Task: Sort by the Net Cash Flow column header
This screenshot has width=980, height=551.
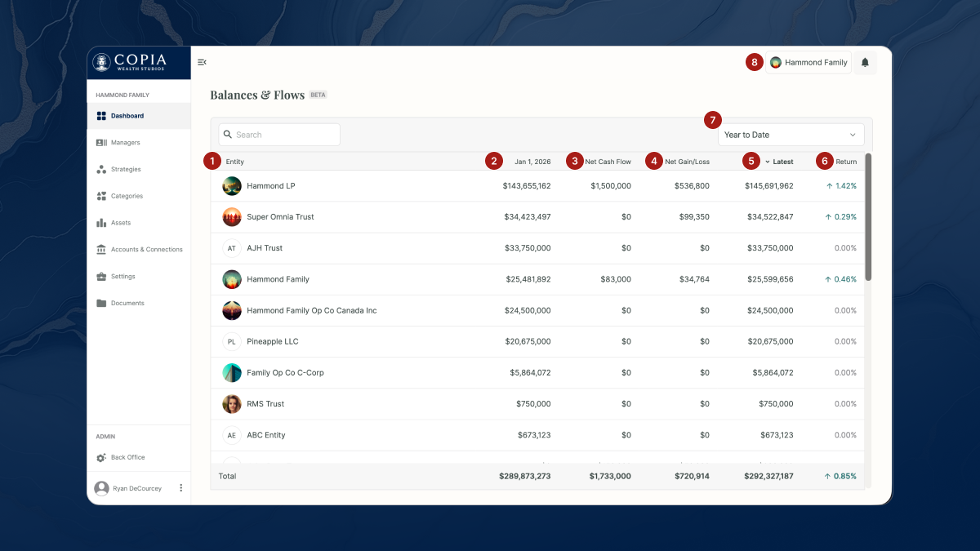Action: [608, 162]
